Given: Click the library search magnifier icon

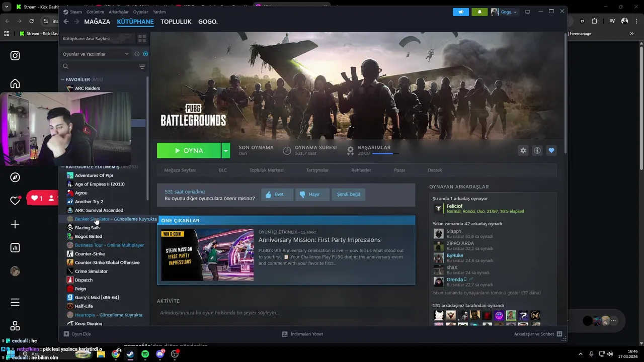Looking at the screenshot, I should [65, 66].
